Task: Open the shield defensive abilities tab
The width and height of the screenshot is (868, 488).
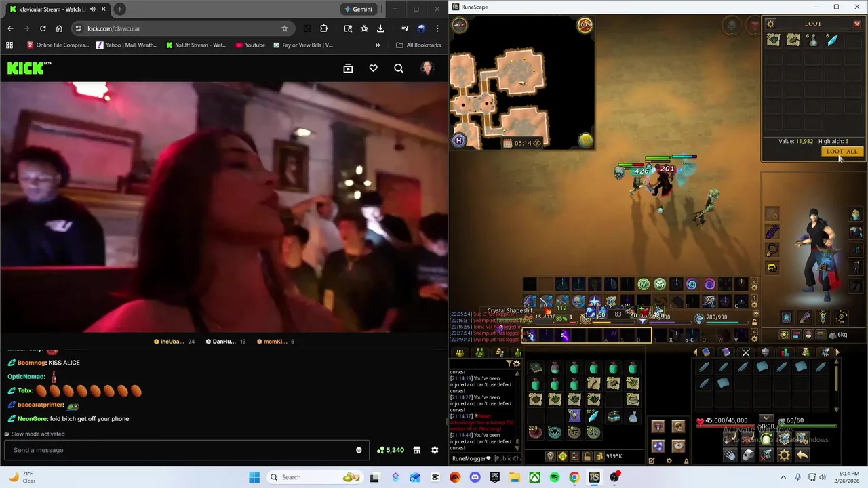Action: (x=766, y=352)
